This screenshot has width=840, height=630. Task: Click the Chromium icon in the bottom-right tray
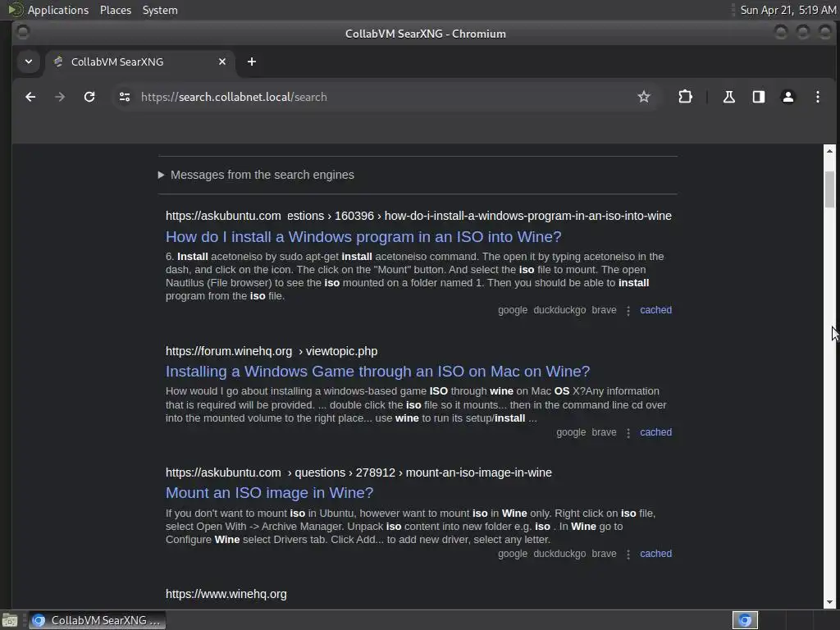(x=745, y=620)
